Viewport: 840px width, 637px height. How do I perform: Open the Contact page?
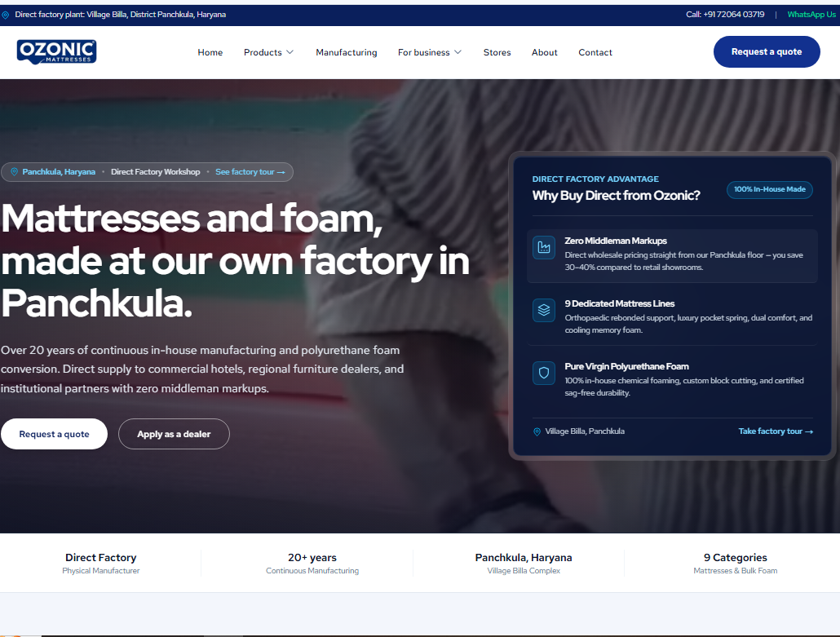pyautogui.click(x=595, y=52)
